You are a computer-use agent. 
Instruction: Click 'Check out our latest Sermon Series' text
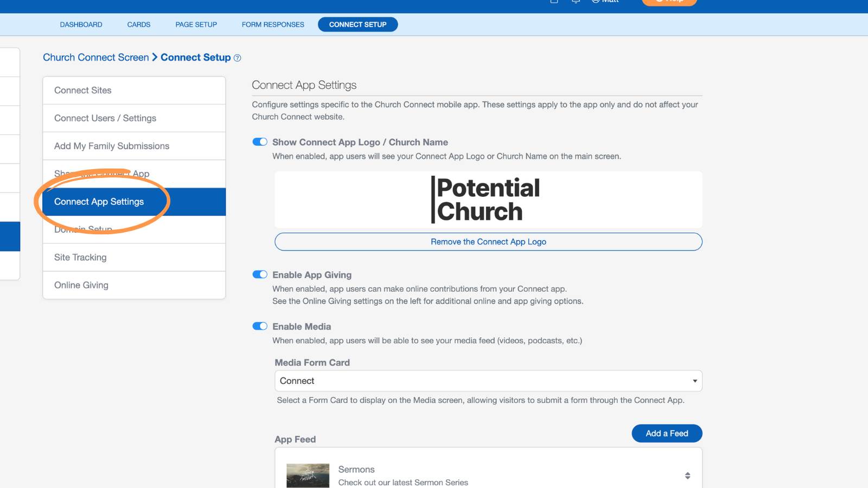pos(403,483)
